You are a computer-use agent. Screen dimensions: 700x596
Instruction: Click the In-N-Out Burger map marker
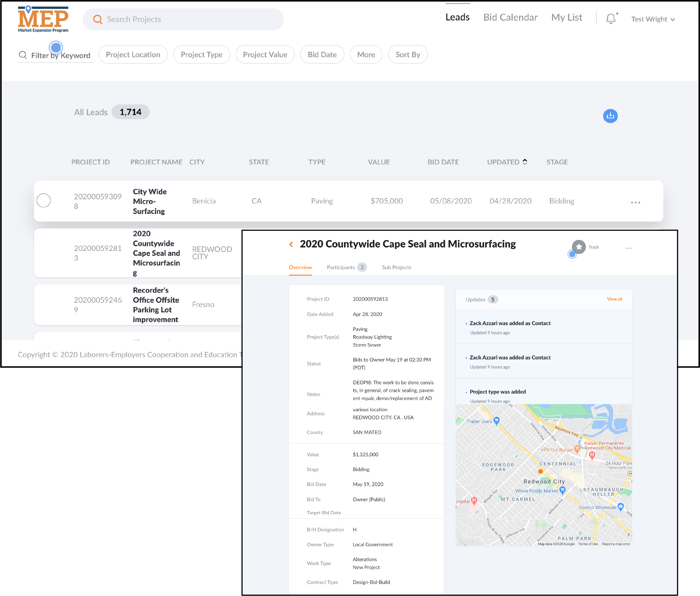coord(577,449)
